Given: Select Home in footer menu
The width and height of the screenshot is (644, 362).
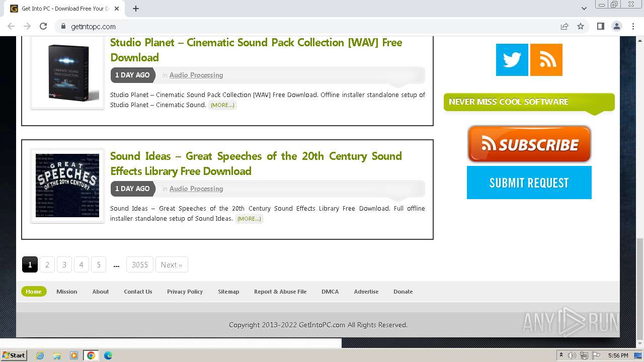Looking at the screenshot, I should point(34,292).
